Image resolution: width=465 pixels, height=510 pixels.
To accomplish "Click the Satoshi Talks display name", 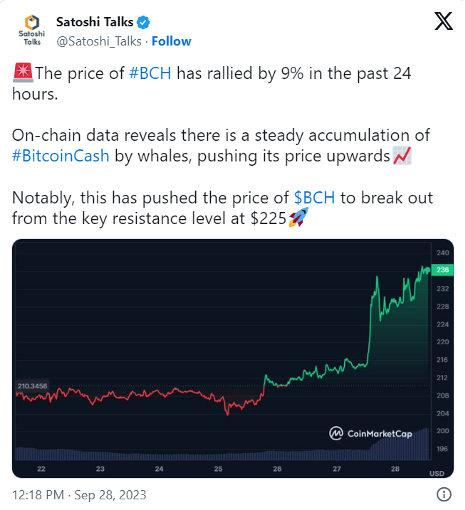I will (95, 22).
